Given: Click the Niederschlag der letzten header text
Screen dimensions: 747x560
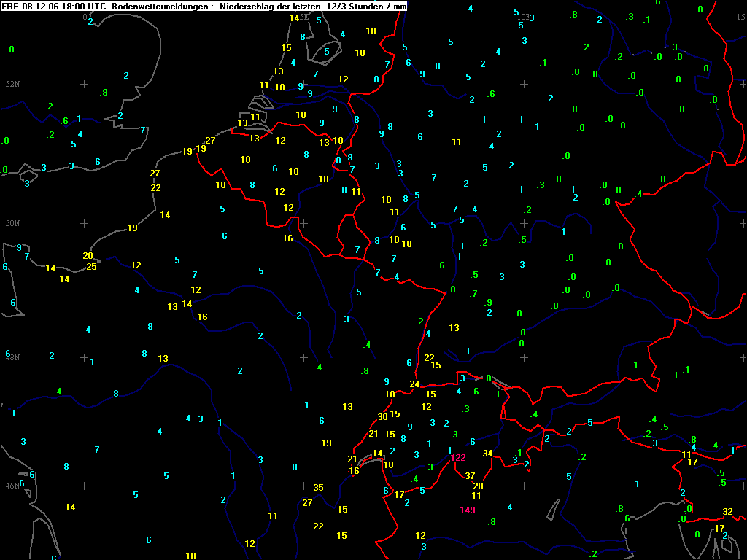Looking at the screenshot, I should pyautogui.click(x=271, y=6).
